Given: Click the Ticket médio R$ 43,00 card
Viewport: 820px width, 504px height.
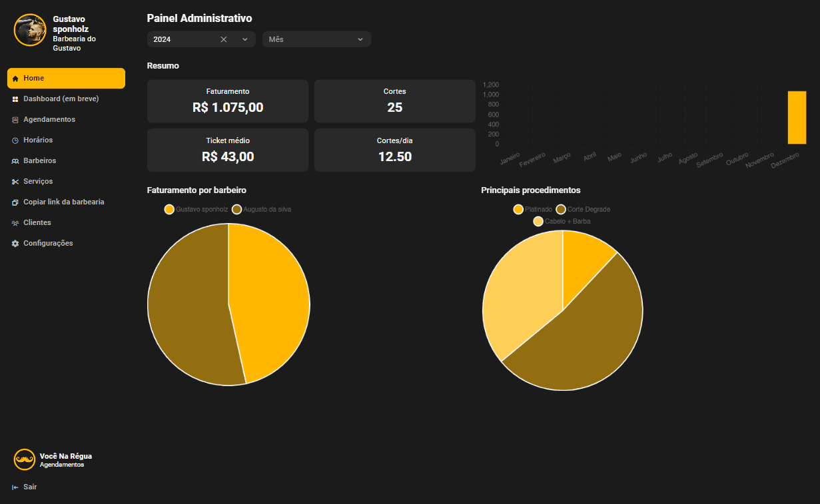Looking at the screenshot, I should click(228, 150).
